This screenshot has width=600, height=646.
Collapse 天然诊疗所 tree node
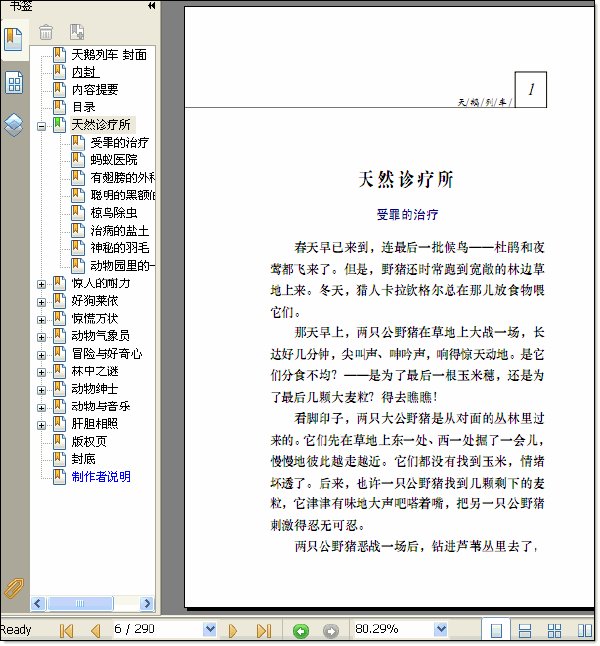(41, 126)
